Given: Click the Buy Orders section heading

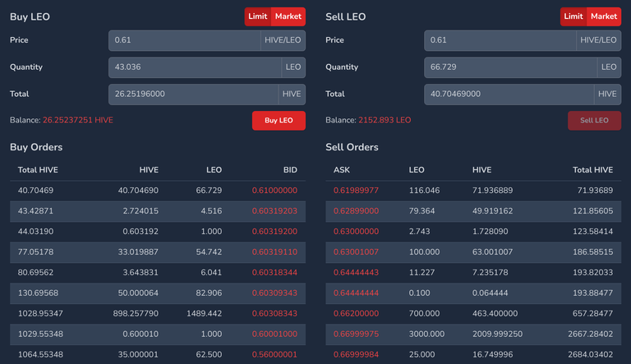Looking at the screenshot, I should click(x=36, y=147).
